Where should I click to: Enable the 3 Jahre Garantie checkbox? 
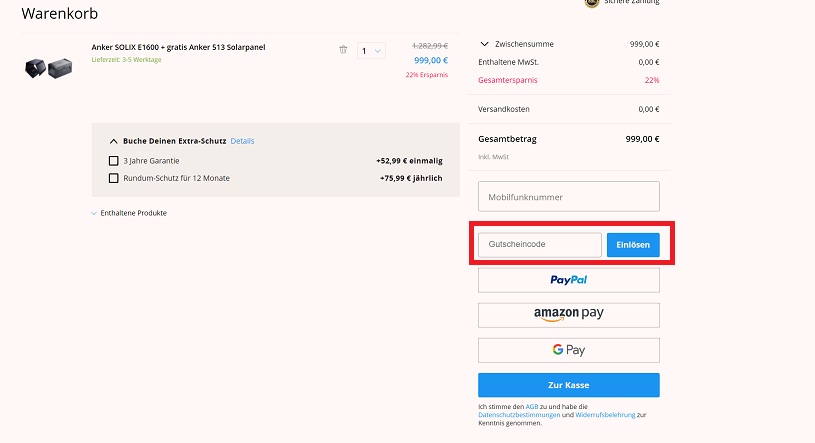click(113, 160)
